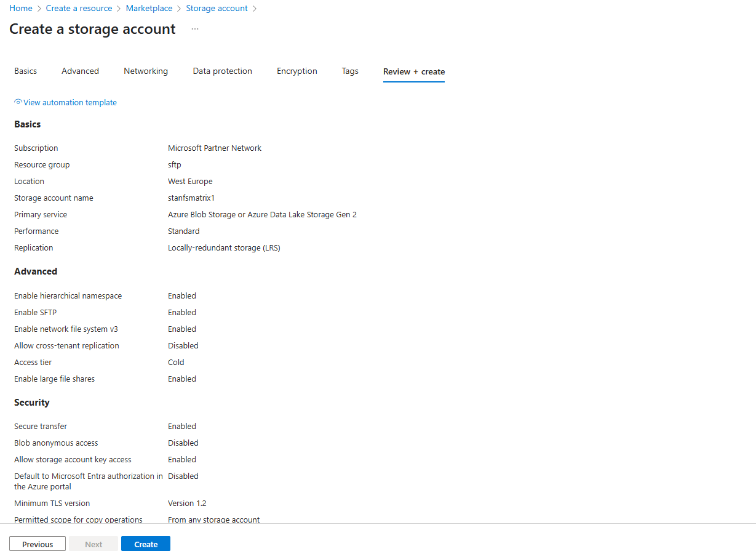Viewport: 756px width, 554px height.
Task: Navigate to Create a resource breadcrumb
Action: [x=79, y=8]
